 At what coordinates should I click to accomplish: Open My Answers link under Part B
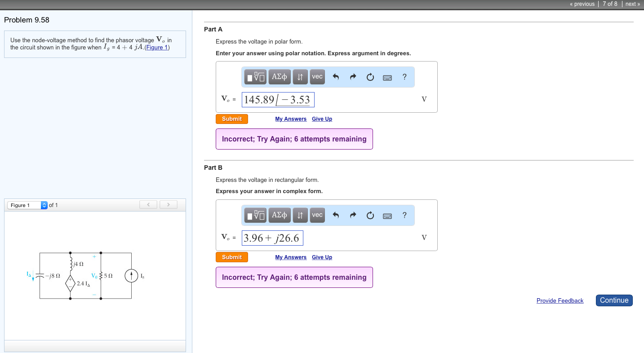point(291,257)
